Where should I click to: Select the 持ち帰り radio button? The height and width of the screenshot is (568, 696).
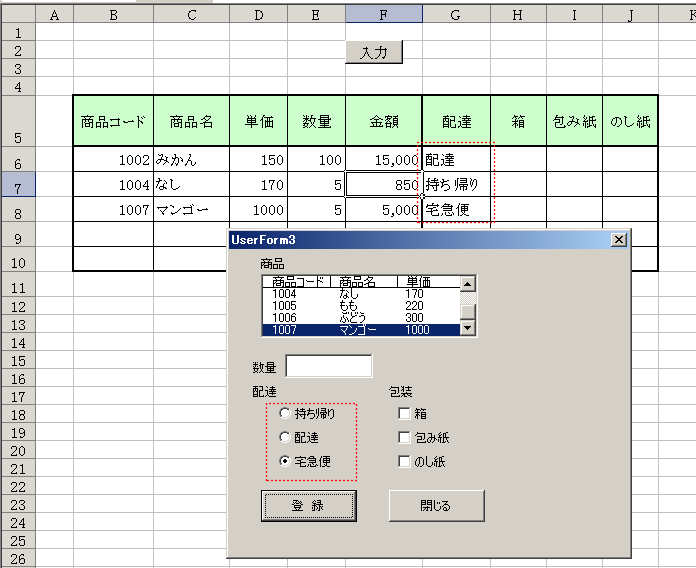(x=286, y=413)
